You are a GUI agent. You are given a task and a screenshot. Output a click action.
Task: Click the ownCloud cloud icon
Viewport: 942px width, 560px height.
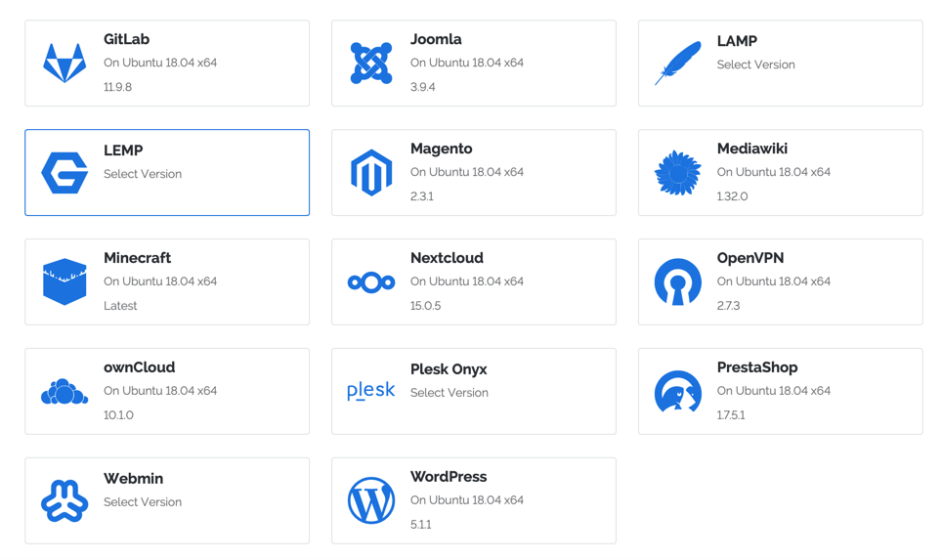pos(64,392)
